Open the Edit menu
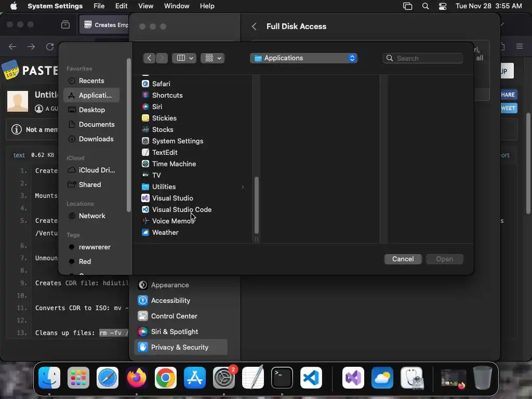This screenshot has width=532, height=399. click(x=121, y=6)
